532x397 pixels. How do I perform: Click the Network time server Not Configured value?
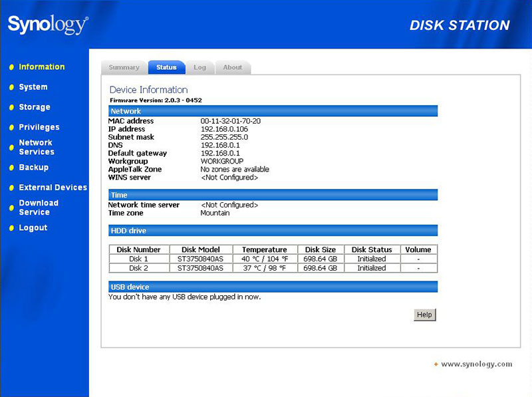[229, 205]
